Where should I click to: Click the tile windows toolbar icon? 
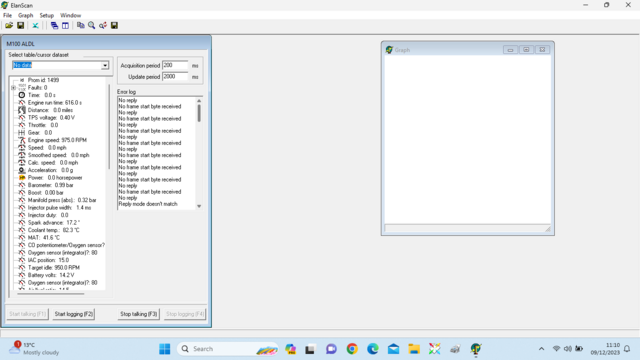pyautogui.click(x=65, y=25)
